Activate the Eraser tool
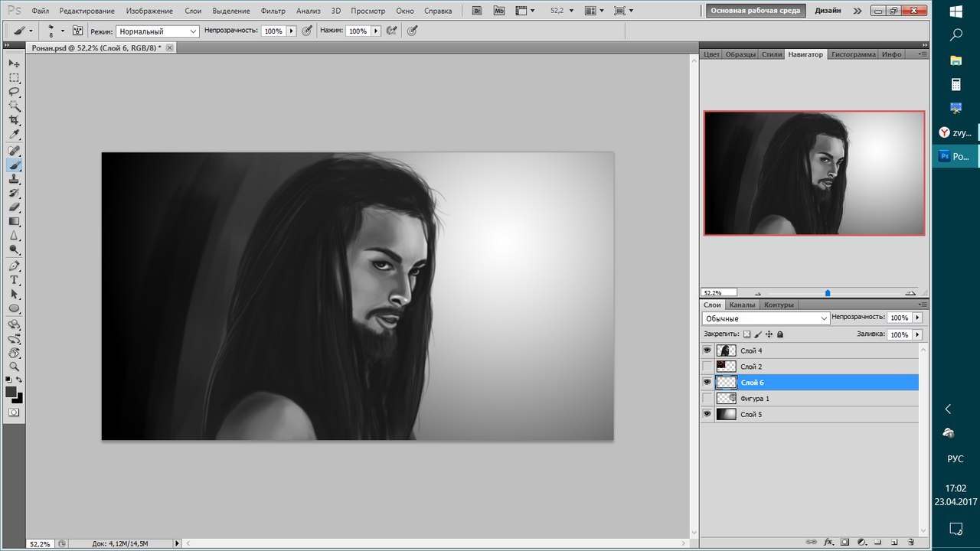The height and width of the screenshot is (551, 980). pyautogui.click(x=14, y=207)
